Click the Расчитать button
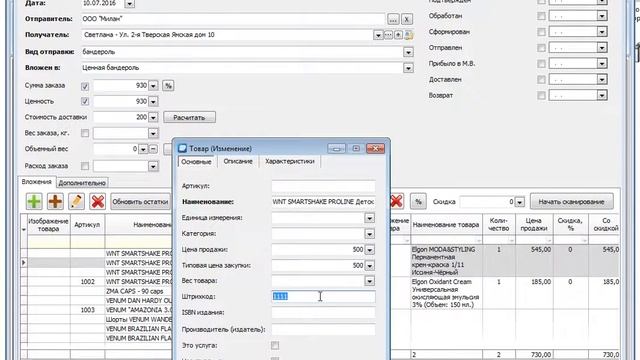The height and width of the screenshot is (360, 640). coord(189,118)
